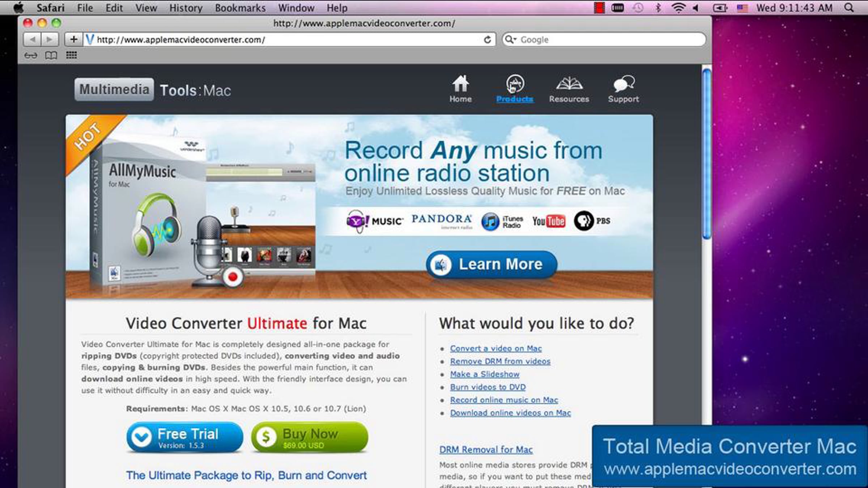Click the page vertical scrollbar thumb
This screenshot has width=868, height=488.
[x=706, y=154]
